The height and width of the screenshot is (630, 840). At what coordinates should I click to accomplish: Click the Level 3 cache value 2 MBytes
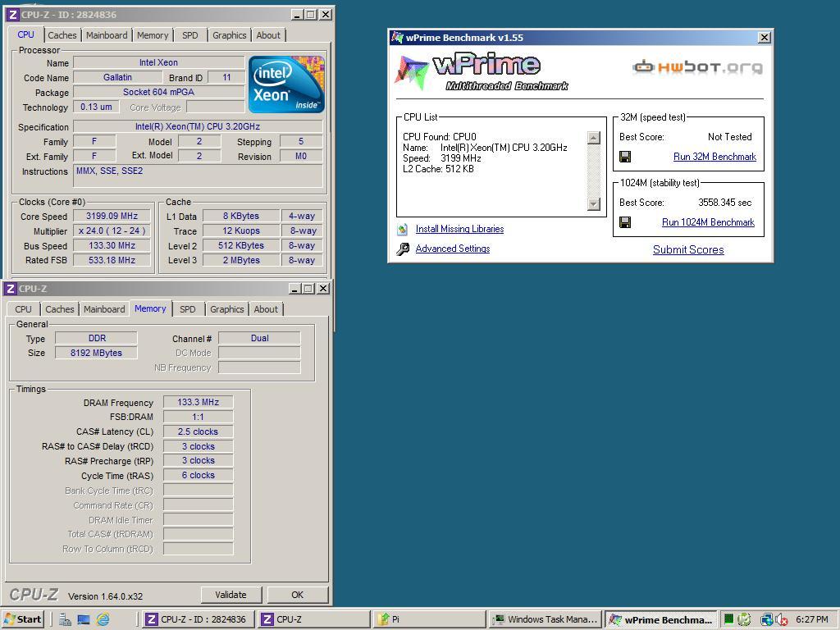tap(241, 260)
